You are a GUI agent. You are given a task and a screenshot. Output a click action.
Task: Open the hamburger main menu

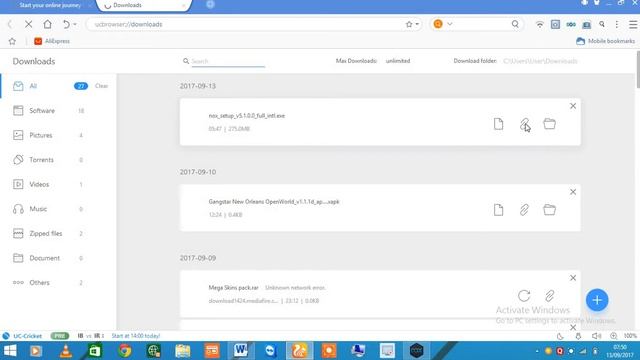pyautogui.click(x=633, y=24)
